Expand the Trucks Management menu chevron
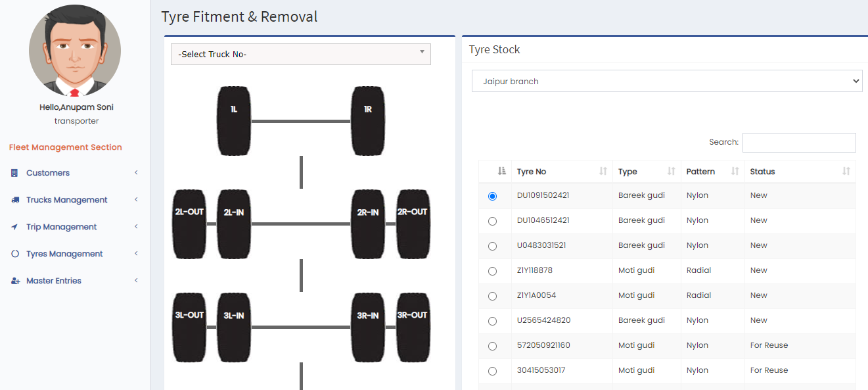The image size is (868, 390). 136,200
